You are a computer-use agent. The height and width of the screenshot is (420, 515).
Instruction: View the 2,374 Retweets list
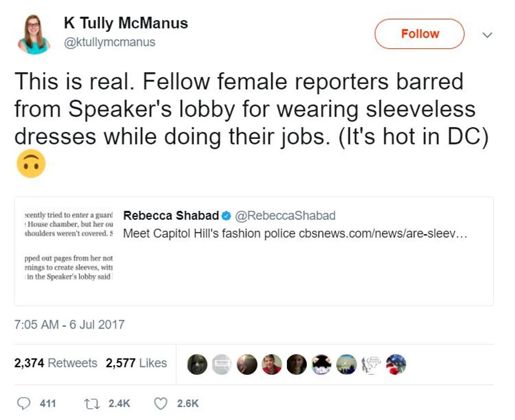tap(56, 363)
